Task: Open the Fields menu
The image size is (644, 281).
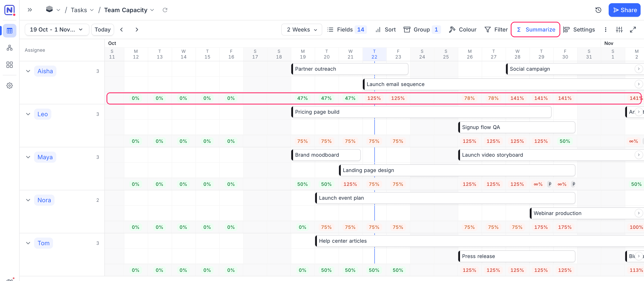Action: [347, 30]
